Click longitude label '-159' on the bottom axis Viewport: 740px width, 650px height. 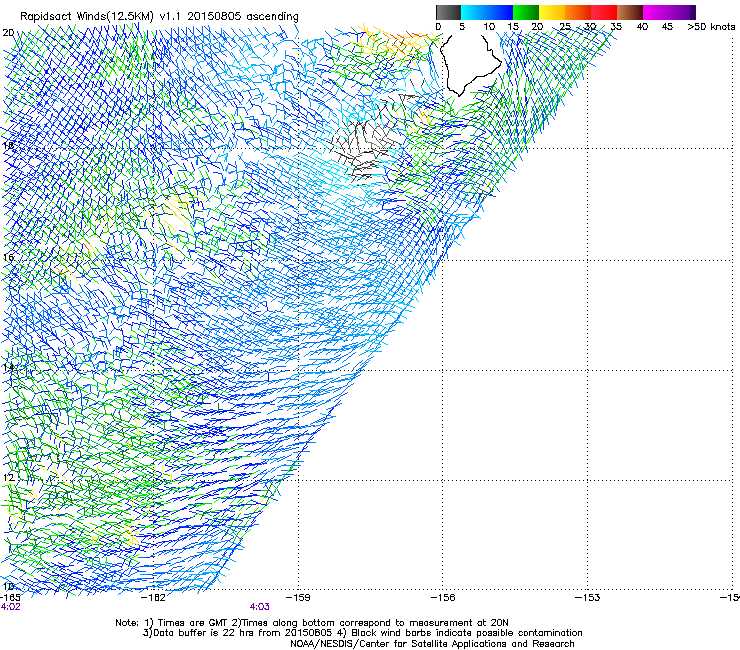[x=298, y=597]
